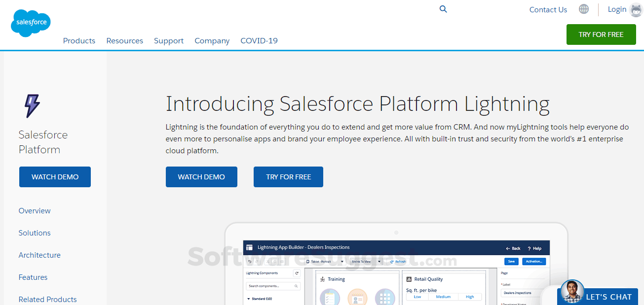The height and width of the screenshot is (305, 644).
Task: Click the Refresh icon in Lightning App Builder
Action: coord(391,262)
